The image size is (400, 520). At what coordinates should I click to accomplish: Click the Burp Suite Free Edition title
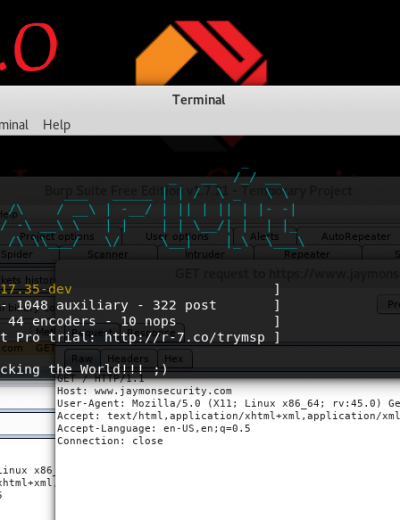click(x=198, y=191)
